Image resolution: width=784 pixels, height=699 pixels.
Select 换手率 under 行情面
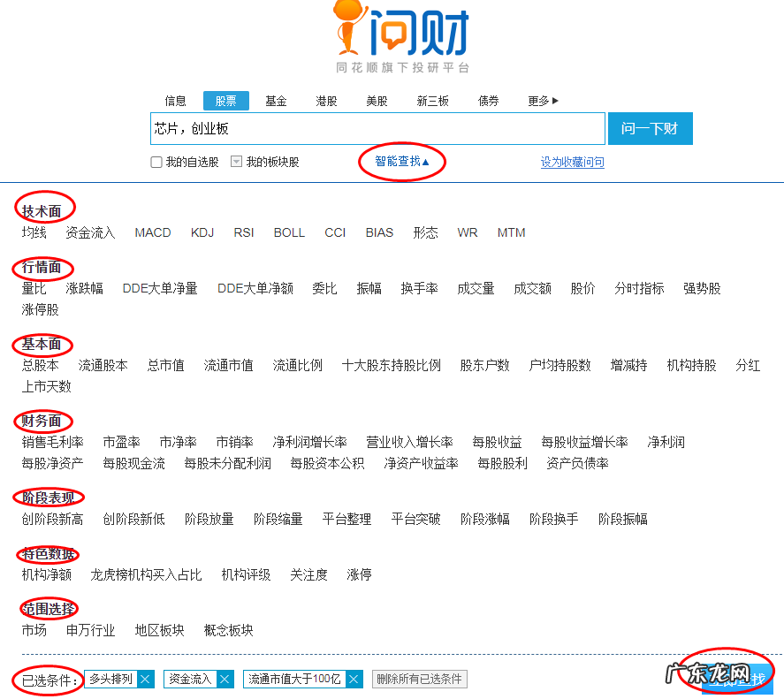(x=422, y=287)
